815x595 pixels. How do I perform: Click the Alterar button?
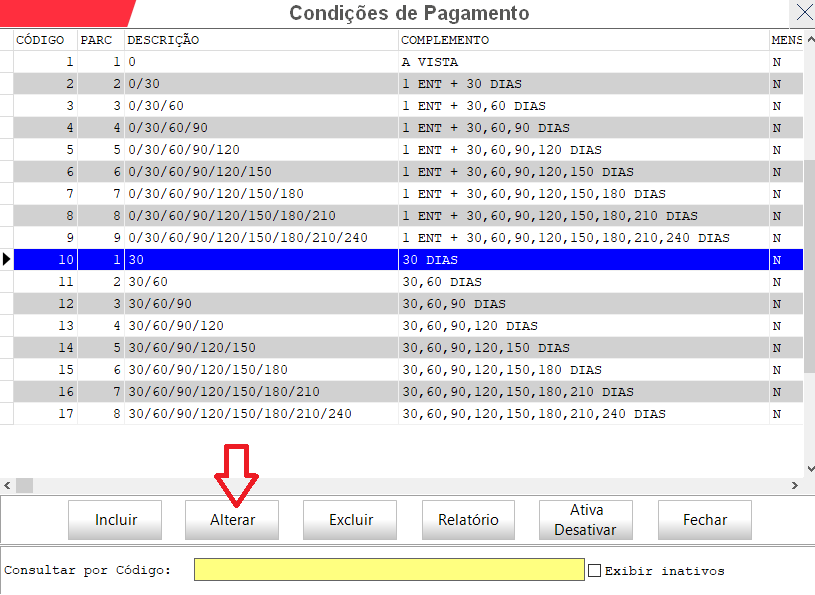(232, 520)
